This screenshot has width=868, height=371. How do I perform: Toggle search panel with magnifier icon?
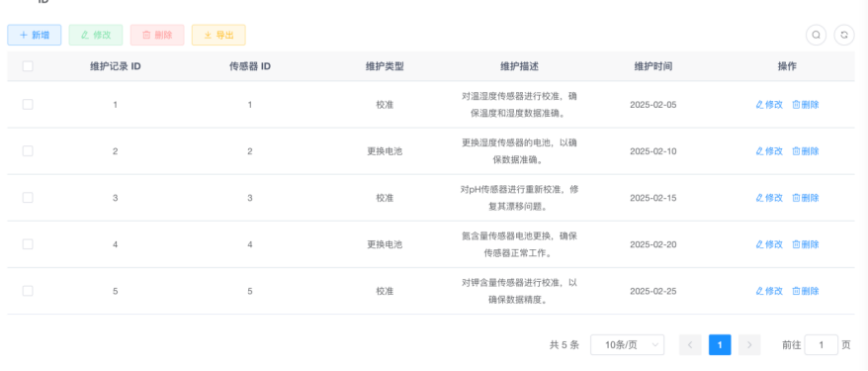point(816,35)
